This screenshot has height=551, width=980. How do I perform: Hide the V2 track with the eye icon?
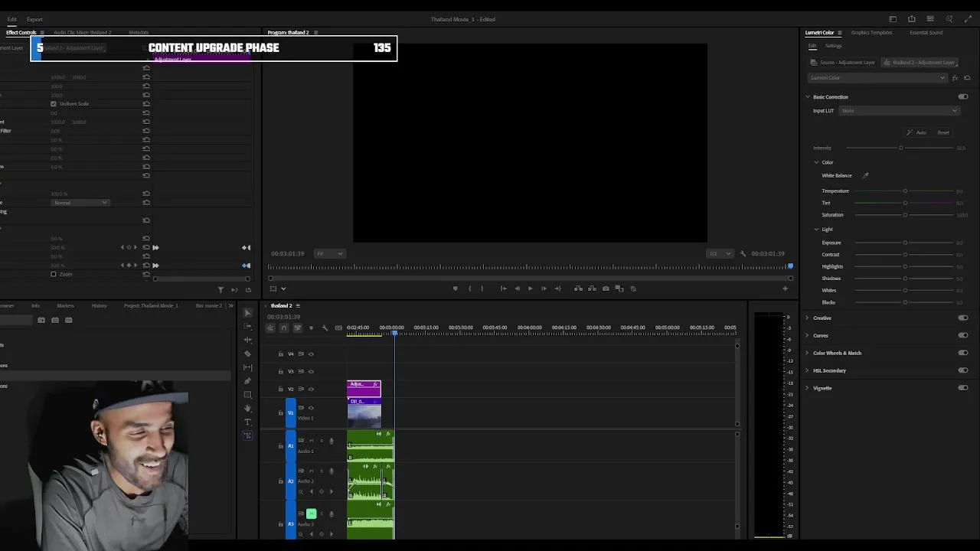tap(311, 389)
